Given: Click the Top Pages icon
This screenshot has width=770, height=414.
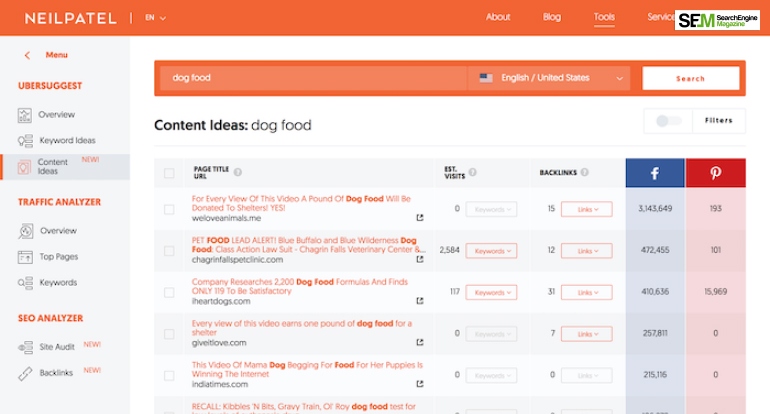Looking at the screenshot, I should [x=25, y=257].
